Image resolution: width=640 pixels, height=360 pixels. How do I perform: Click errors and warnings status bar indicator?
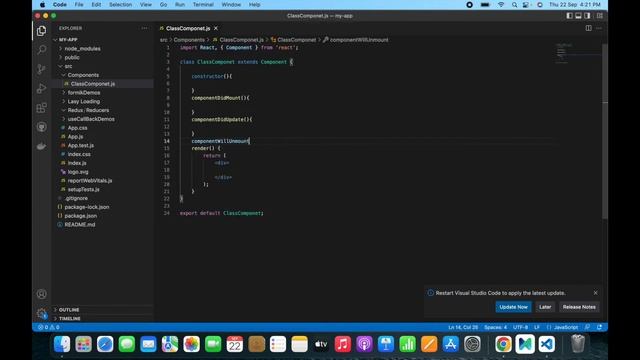pyautogui.click(x=49, y=327)
